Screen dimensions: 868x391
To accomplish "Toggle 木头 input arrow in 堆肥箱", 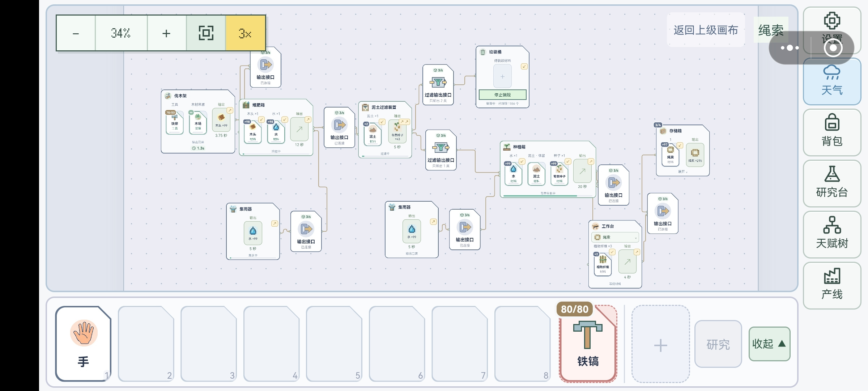I will [x=261, y=119].
